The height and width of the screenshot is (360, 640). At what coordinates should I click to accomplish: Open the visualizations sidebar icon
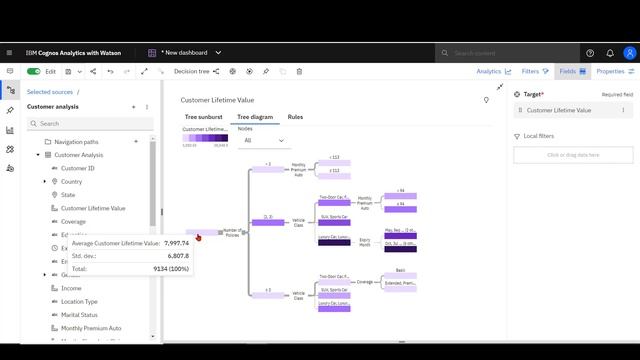click(x=10, y=130)
